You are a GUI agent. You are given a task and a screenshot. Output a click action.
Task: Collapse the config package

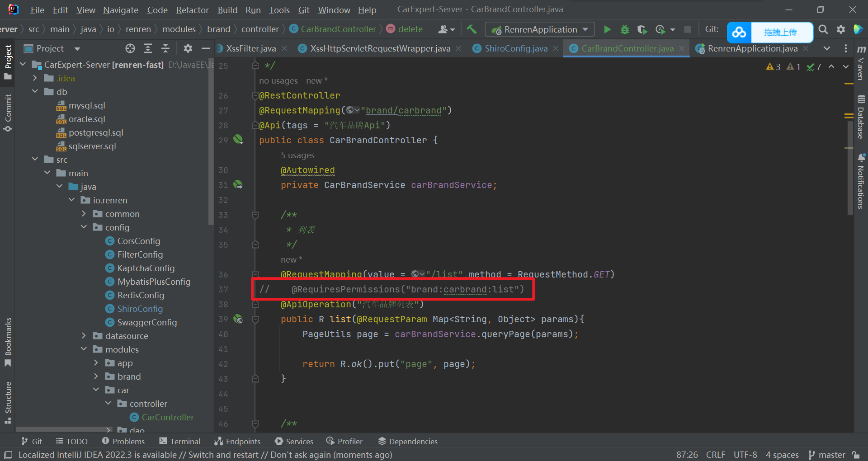click(x=84, y=227)
